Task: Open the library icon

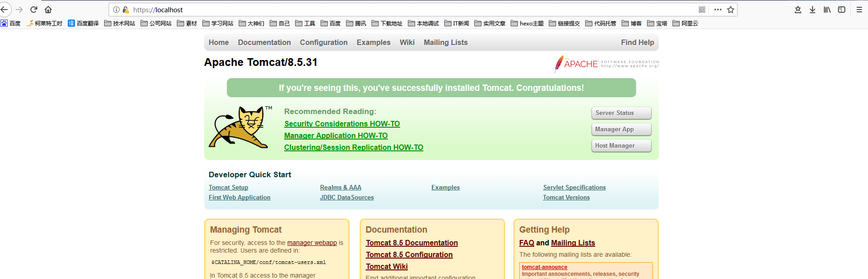Action: (x=827, y=10)
